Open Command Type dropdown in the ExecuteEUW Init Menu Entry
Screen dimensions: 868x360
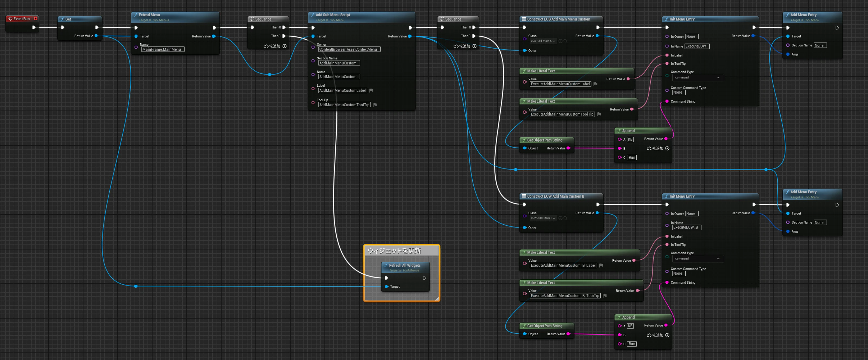(x=697, y=78)
